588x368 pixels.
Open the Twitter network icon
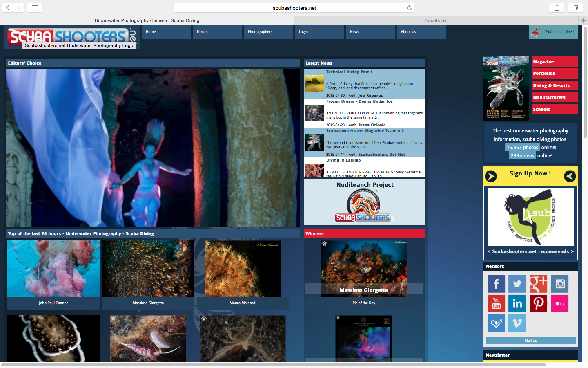[x=517, y=284]
